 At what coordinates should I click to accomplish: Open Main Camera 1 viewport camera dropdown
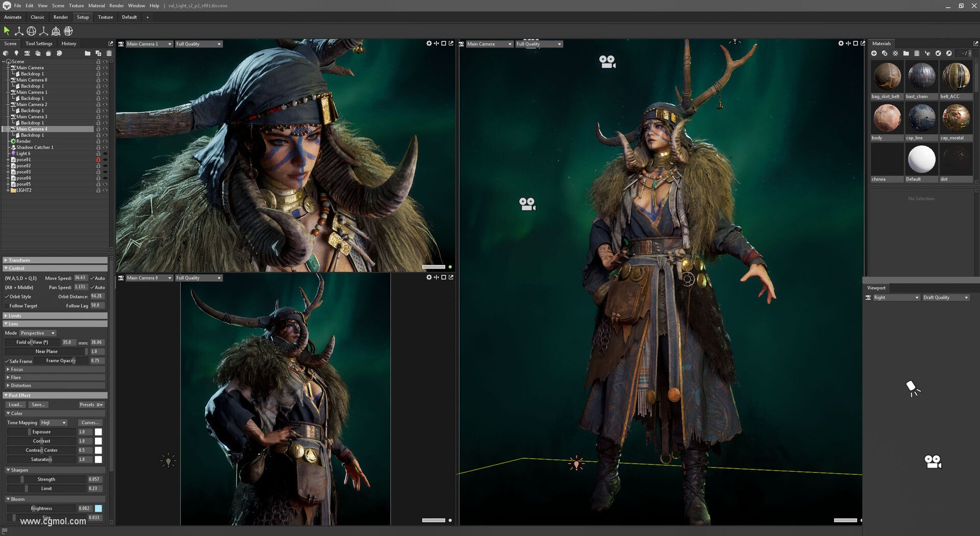click(x=149, y=44)
